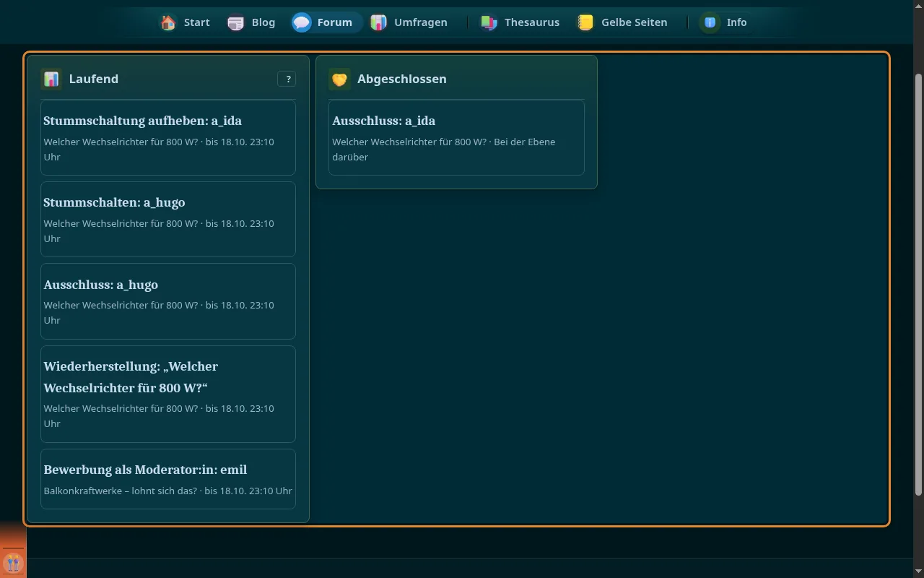Go to the Start page house icon
Image resolution: width=924 pixels, height=578 pixels.
pyautogui.click(x=168, y=22)
